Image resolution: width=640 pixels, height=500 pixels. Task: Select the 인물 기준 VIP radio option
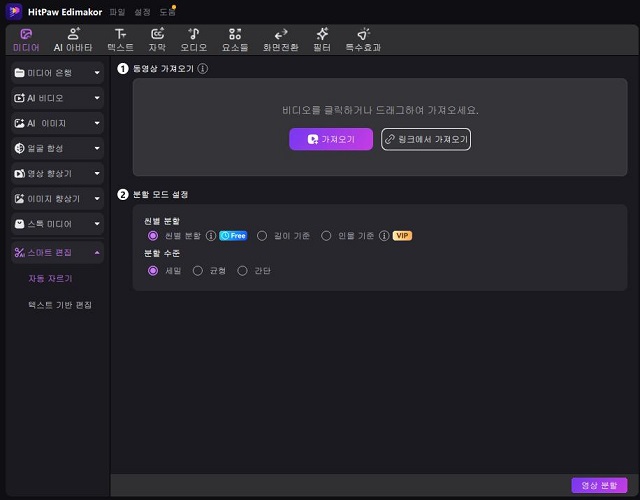pos(326,236)
